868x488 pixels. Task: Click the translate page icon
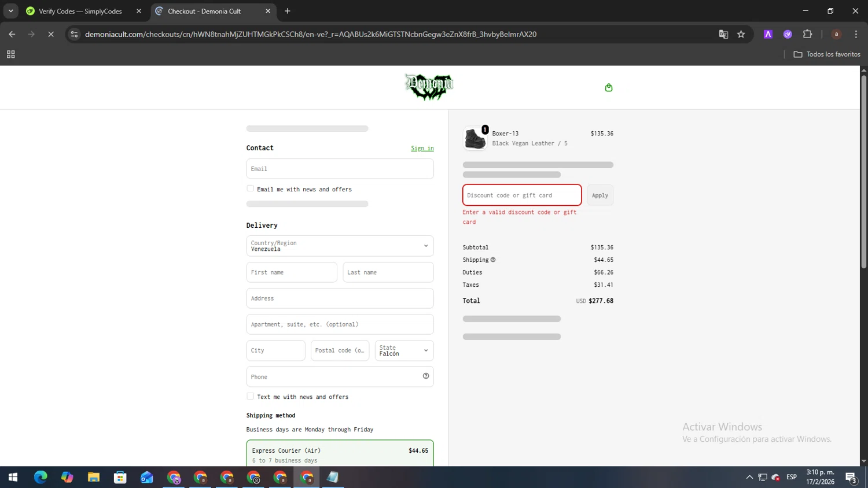click(723, 34)
